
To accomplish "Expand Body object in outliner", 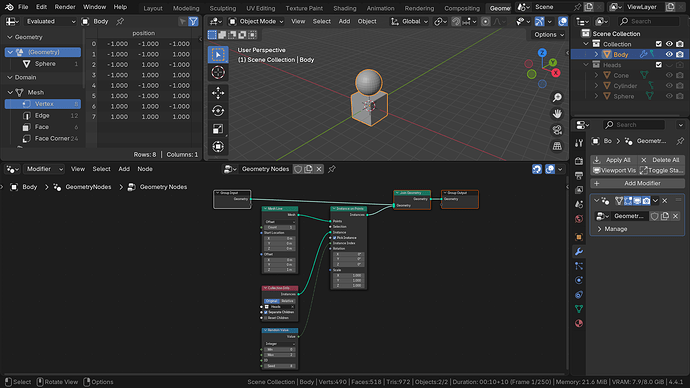I will tap(596, 55).
